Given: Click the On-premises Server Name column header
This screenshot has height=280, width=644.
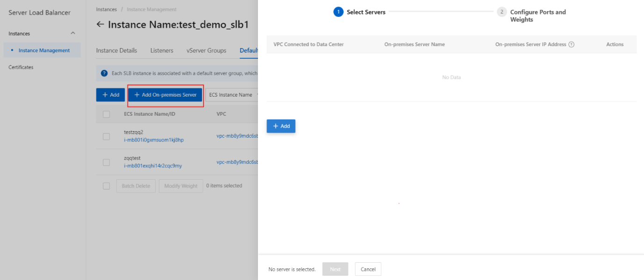Looking at the screenshot, I should point(415,44).
